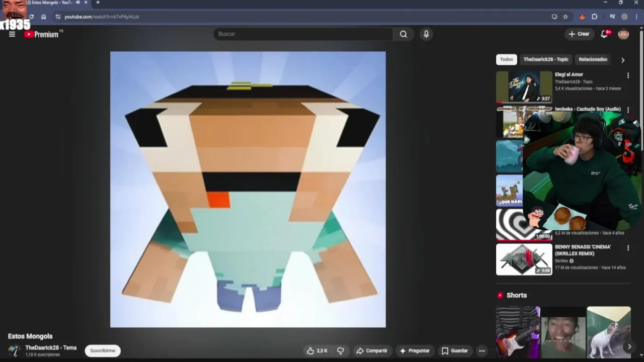This screenshot has width=644, height=362.
Task: Open TheDaarick28 - Tema channel link
Action: pyautogui.click(x=51, y=348)
